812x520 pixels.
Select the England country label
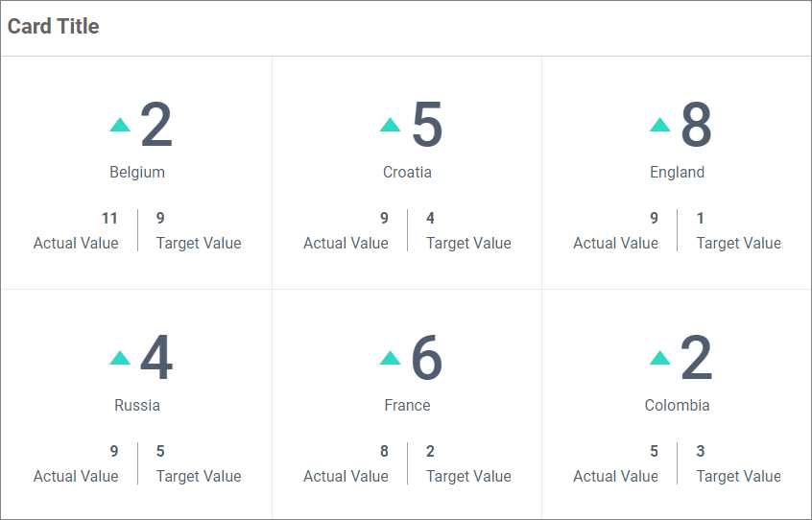pos(677,173)
